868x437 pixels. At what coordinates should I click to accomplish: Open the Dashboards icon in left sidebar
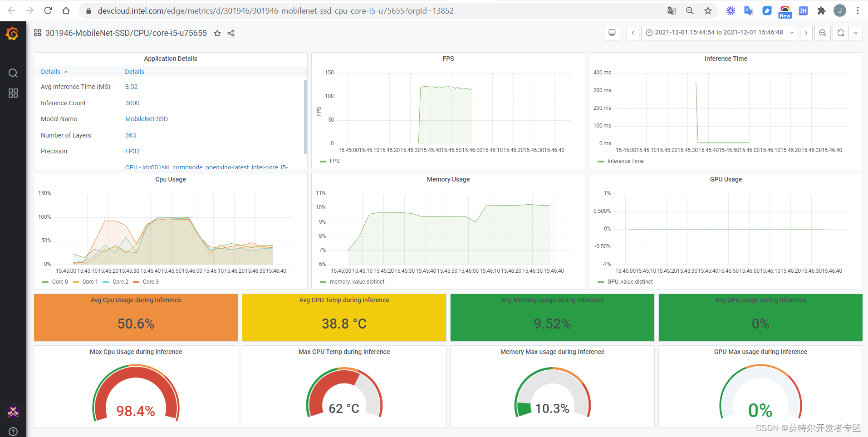[13, 93]
